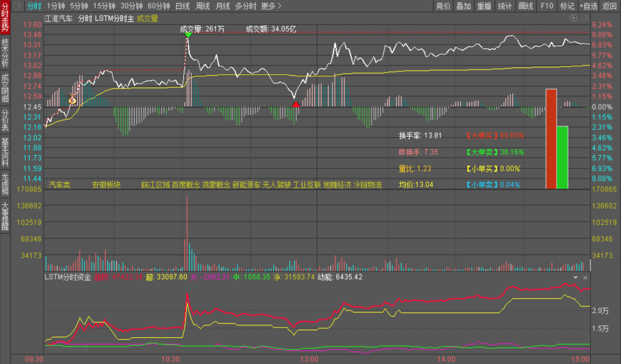Toggle the 叠加 overlay mode
This screenshot has height=364, width=621.
click(x=463, y=6)
